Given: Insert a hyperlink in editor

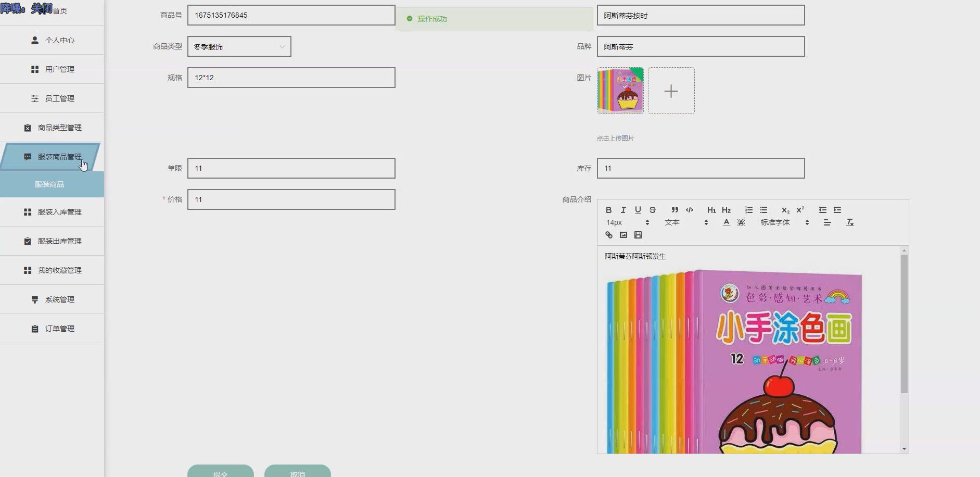Looking at the screenshot, I should click(x=608, y=235).
